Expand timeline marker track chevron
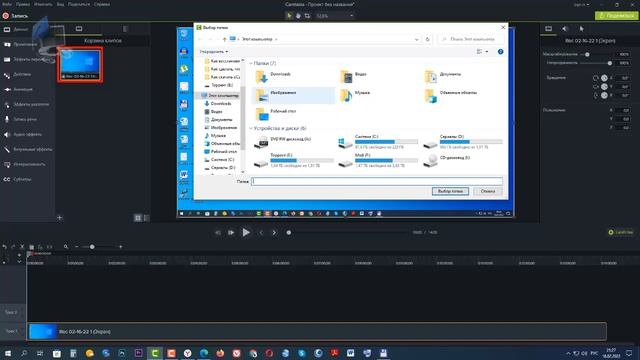The image size is (640, 360). tap(19, 262)
